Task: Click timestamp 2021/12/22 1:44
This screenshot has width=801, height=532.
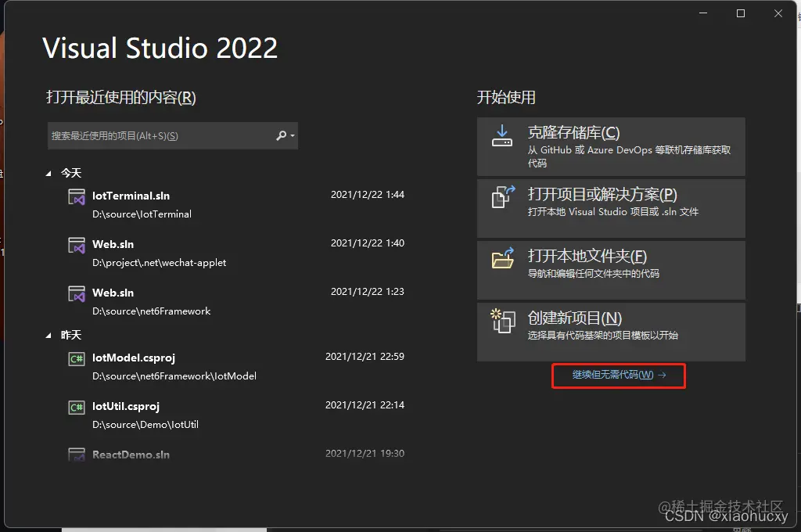Action: (x=368, y=195)
